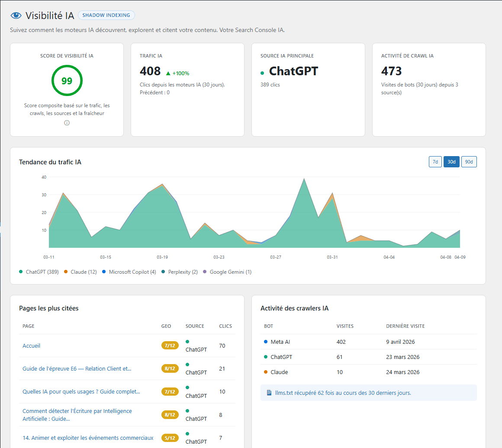The image size is (502, 448).
Task: Click 8/12 badge for Comment détecter row
Action: [170, 415]
